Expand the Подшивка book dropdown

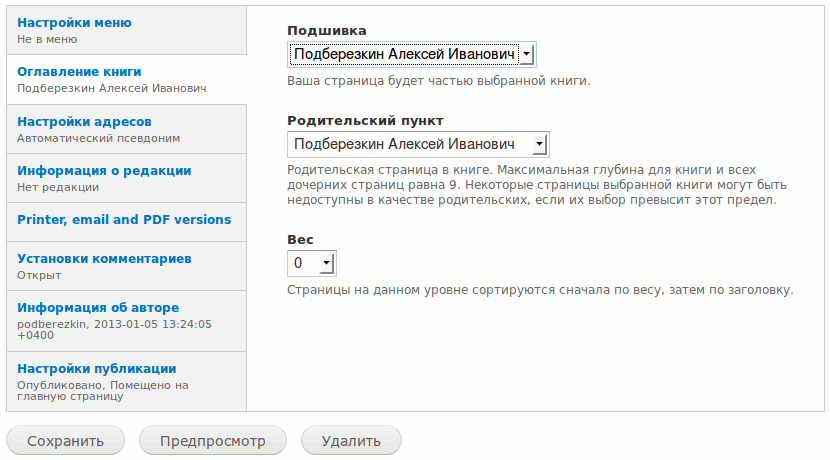point(412,55)
